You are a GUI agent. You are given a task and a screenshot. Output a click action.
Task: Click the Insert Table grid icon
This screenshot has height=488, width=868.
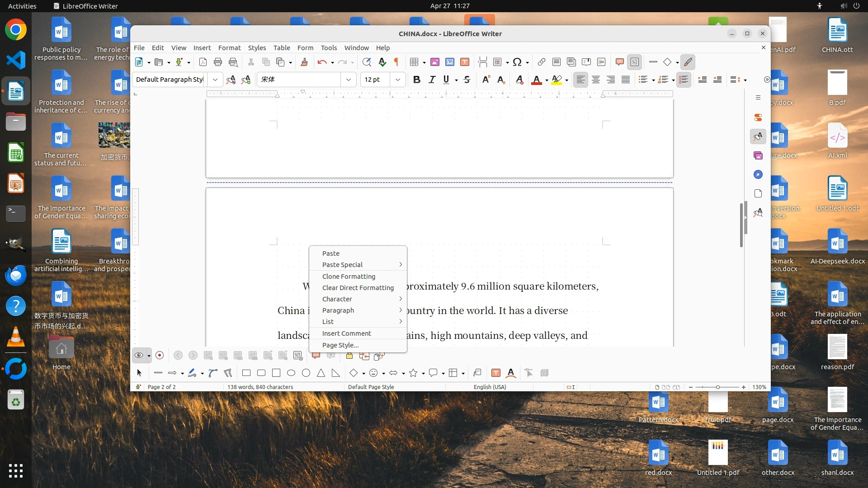click(414, 62)
